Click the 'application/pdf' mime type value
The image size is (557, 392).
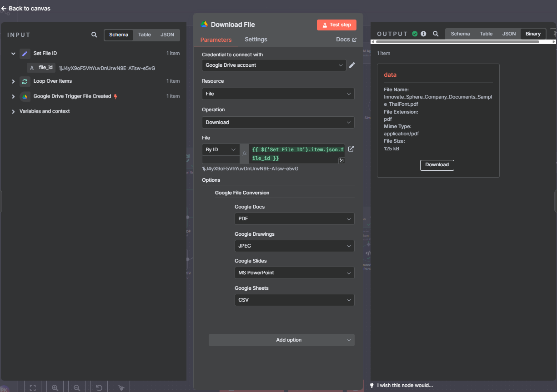tap(401, 134)
